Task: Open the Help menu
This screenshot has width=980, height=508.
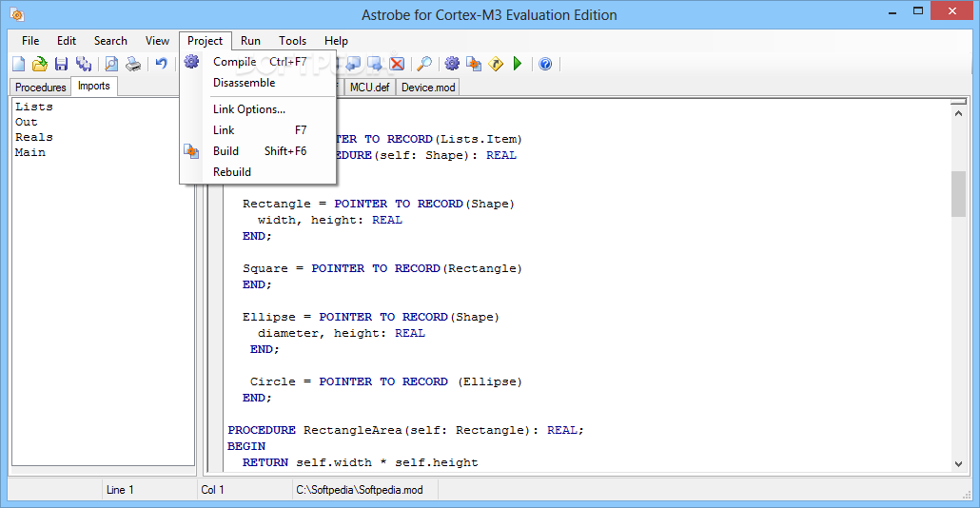Action: pyautogui.click(x=336, y=41)
